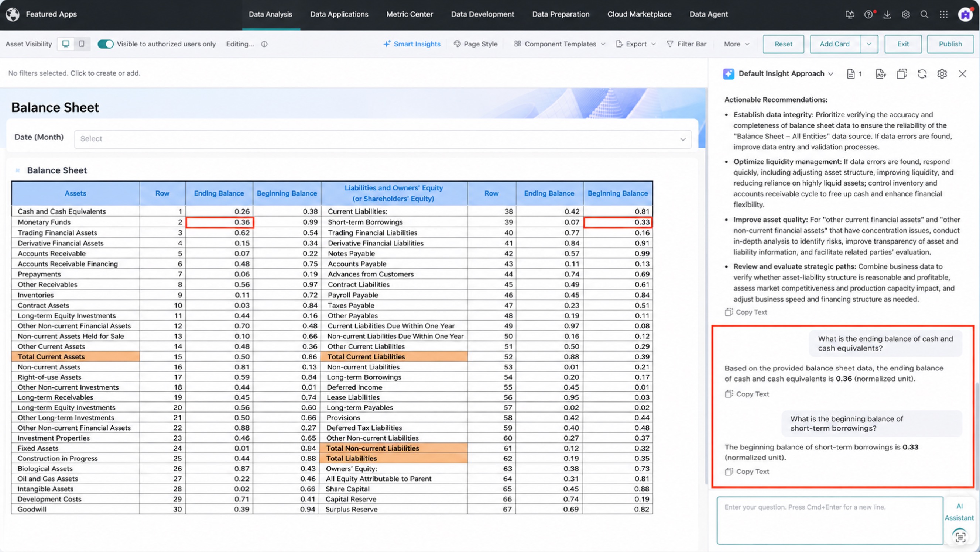Click the info icon next to Editing
Viewport: 980px width, 552px height.
pyautogui.click(x=264, y=44)
